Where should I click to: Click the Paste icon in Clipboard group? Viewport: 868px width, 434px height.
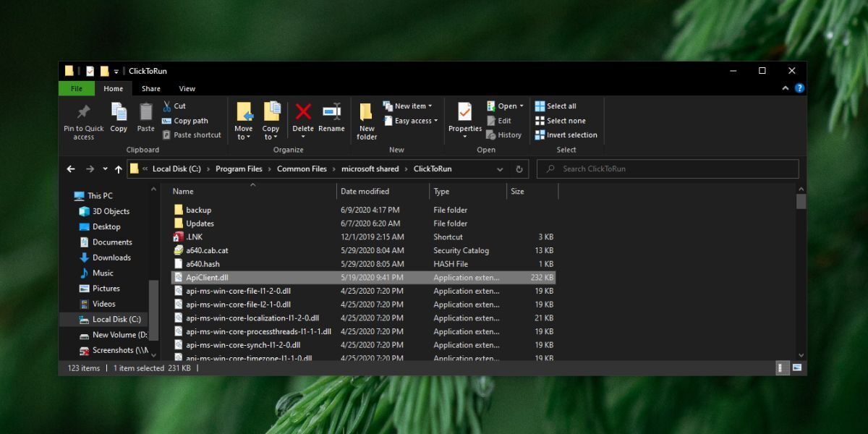click(x=146, y=113)
